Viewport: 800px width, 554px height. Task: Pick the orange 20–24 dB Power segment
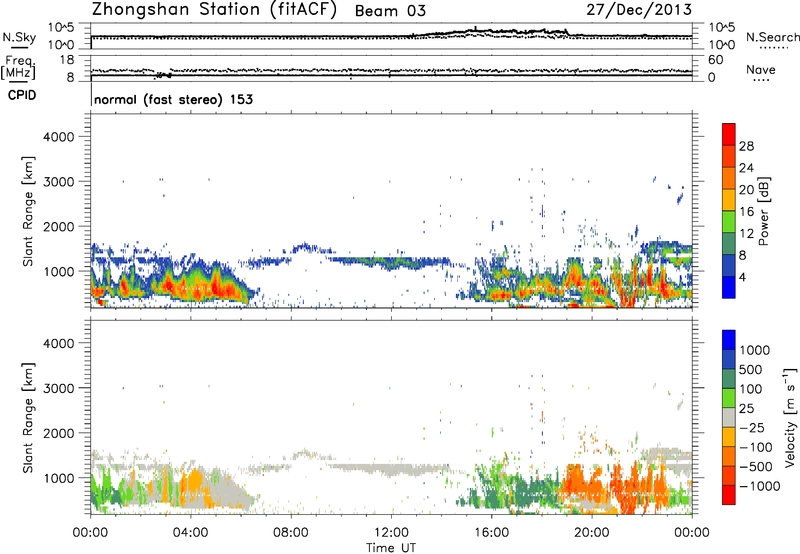point(729,178)
